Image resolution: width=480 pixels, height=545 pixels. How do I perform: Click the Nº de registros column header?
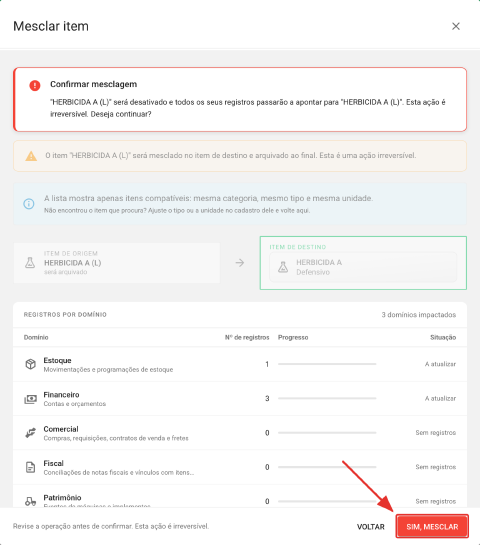(x=247, y=337)
